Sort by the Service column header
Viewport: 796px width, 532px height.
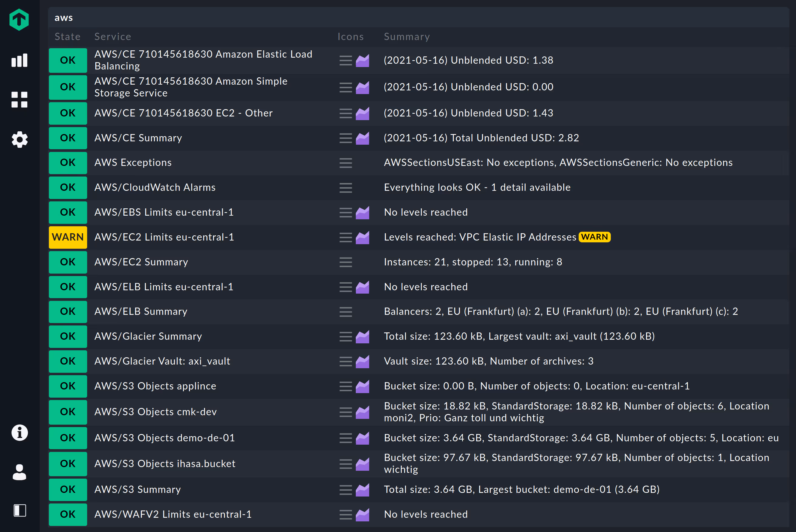point(112,37)
